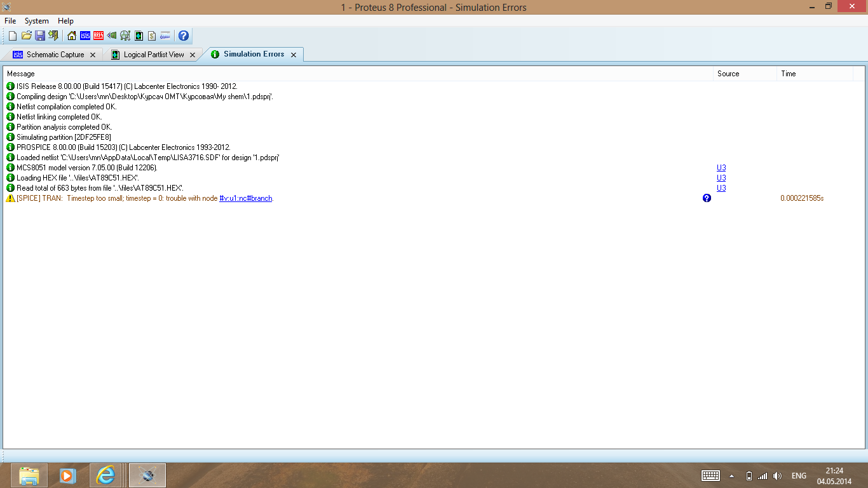Image resolution: width=868 pixels, height=488 pixels.
Task: Switch to Logical Partlist View tab
Action: pos(154,55)
